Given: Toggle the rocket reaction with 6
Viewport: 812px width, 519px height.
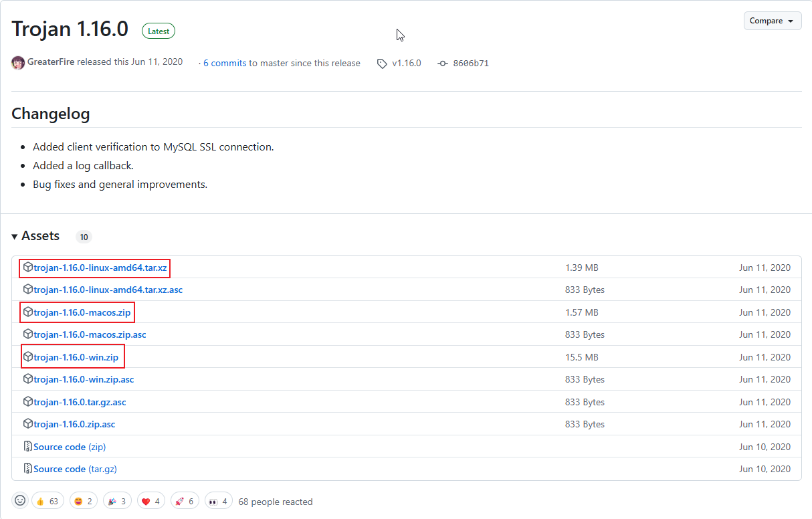Looking at the screenshot, I should coord(185,501).
